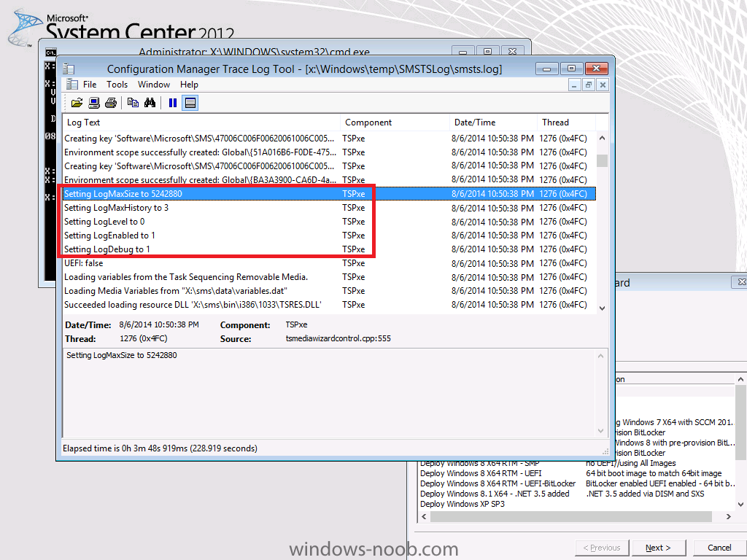Image resolution: width=747 pixels, height=560 pixels.
Task: Click the Thread value 1276 (0x4FC) in details
Action: tap(144, 338)
